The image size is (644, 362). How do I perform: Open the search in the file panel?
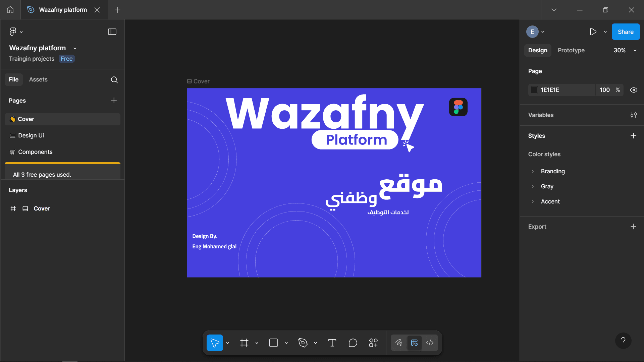pos(114,80)
